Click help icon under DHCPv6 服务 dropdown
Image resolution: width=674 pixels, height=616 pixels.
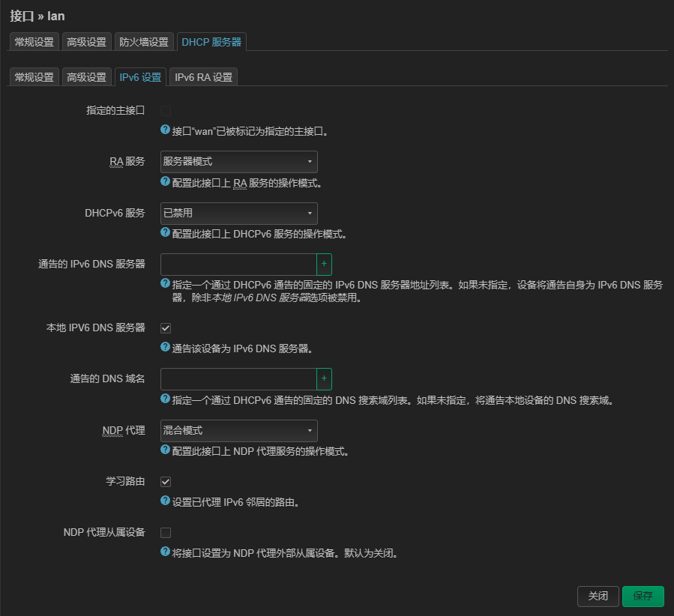(166, 233)
